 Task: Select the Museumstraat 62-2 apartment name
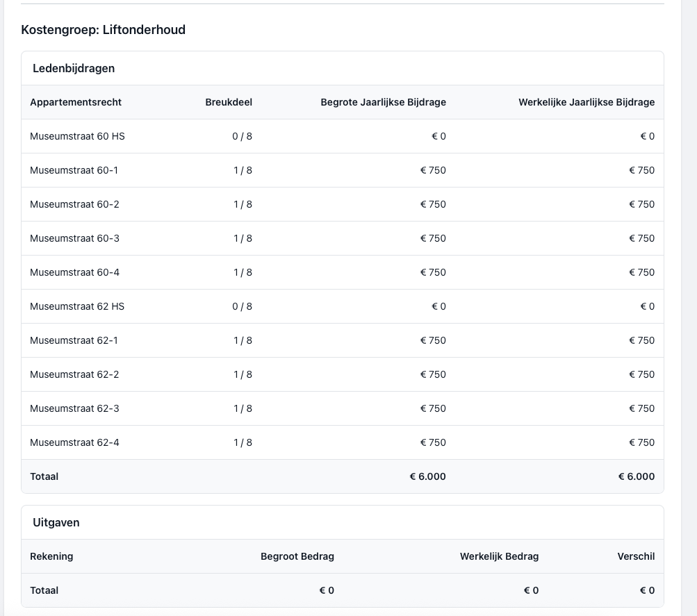(74, 374)
